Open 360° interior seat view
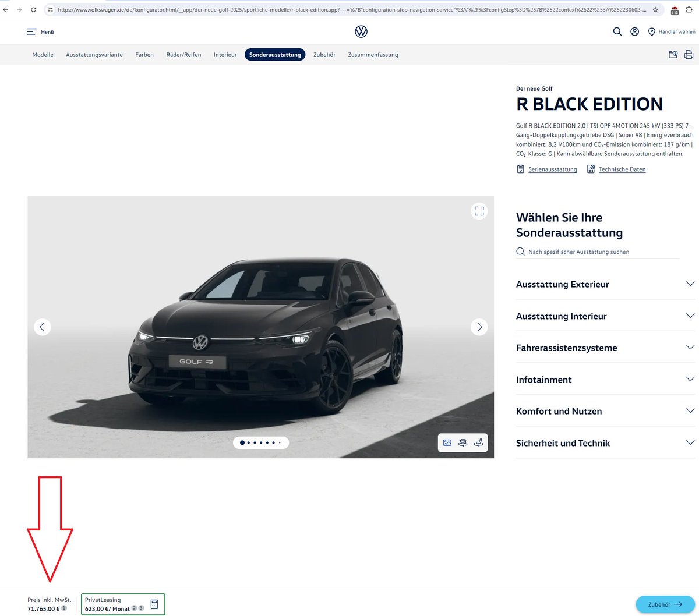Image resolution: width=699 pixels, height=616 pixels. (x=478, y=442)
